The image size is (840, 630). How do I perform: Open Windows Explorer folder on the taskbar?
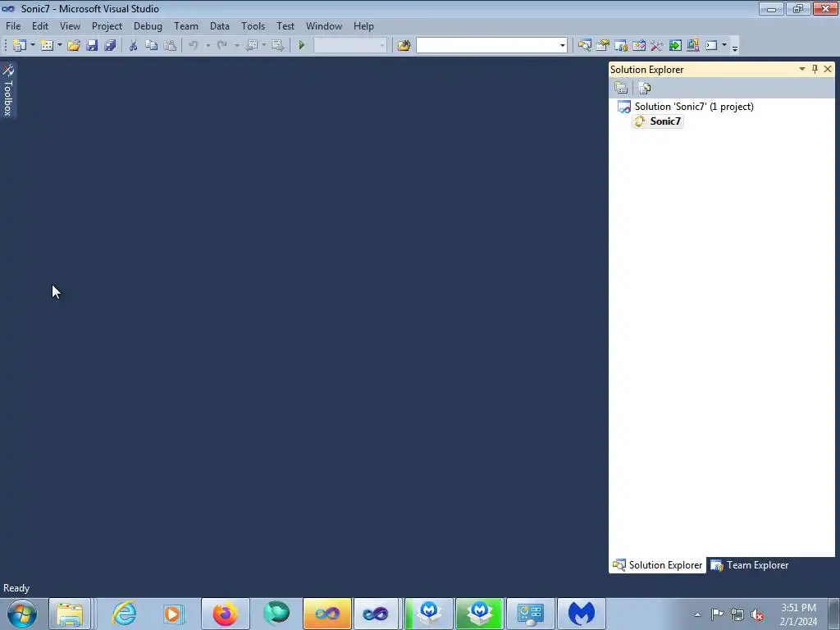coord(71,614)
